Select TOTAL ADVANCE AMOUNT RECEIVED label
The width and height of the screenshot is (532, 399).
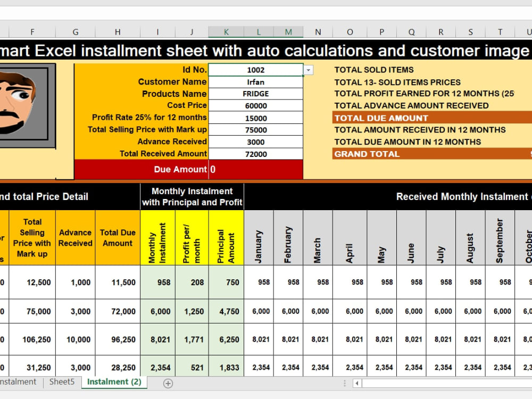click(411, 106)
